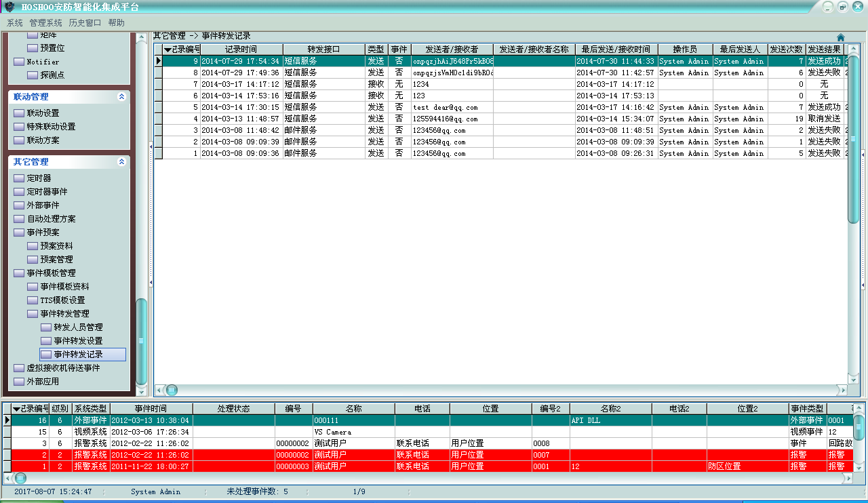Click the 发送结果 column header
The height and width of the screenshot is (503, 868).
click(x=824, y=49)
